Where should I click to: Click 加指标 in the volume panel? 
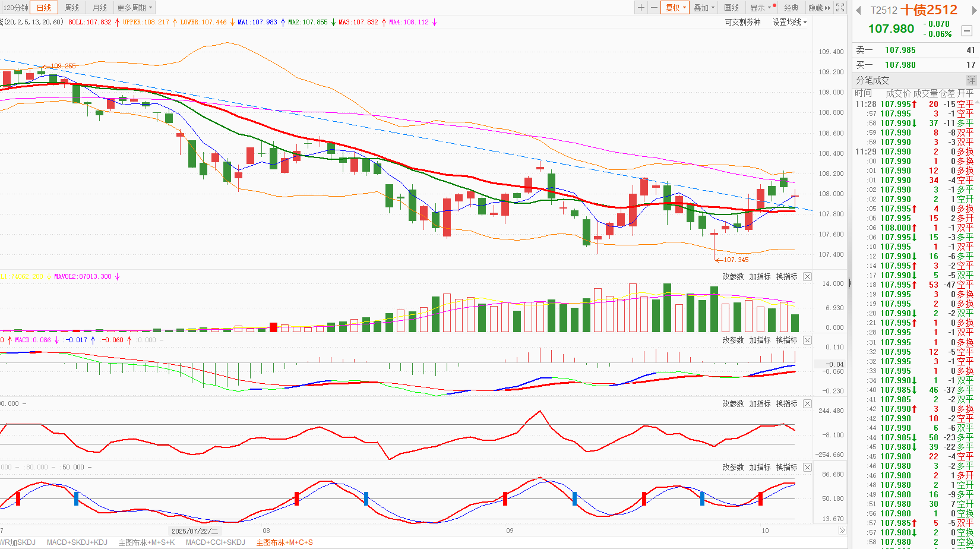coord(760,276)
